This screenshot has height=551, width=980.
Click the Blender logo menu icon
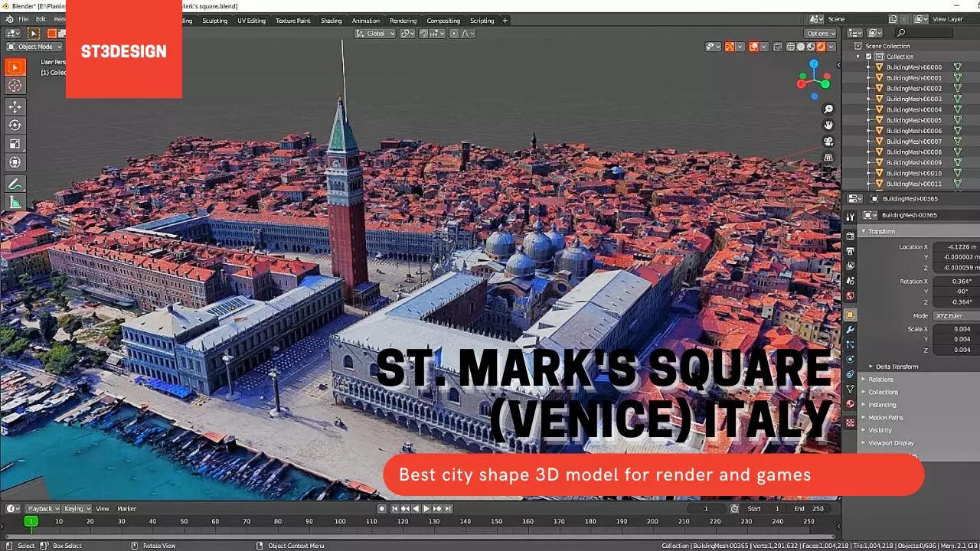(9, 20)
